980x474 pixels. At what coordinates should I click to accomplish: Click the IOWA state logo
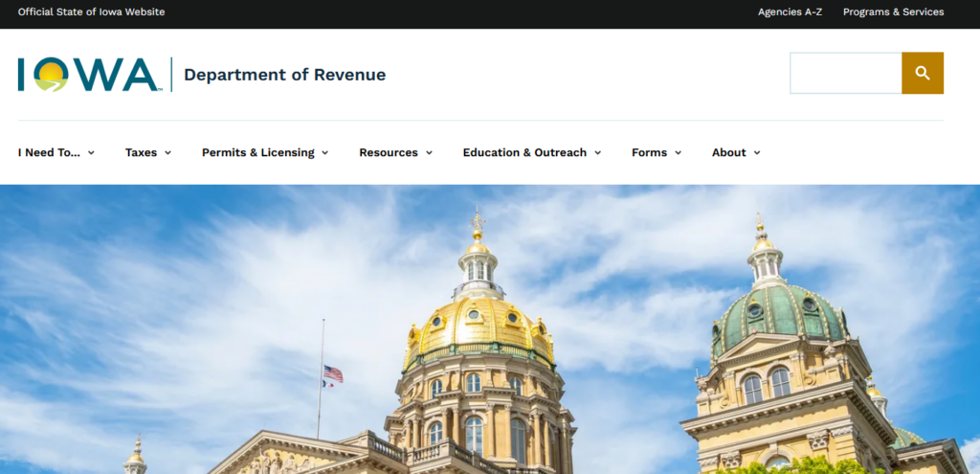(88, 75)
